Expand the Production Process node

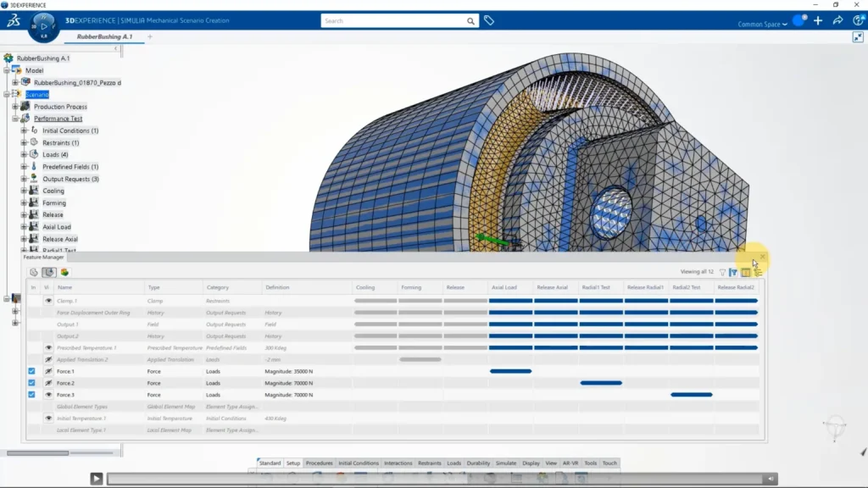[x=15, y=106]
